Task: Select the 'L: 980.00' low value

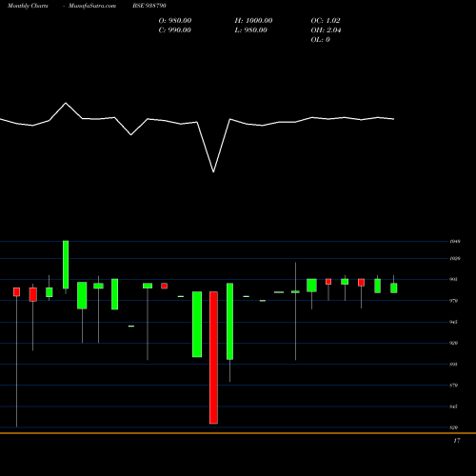Action: point(251,30)
